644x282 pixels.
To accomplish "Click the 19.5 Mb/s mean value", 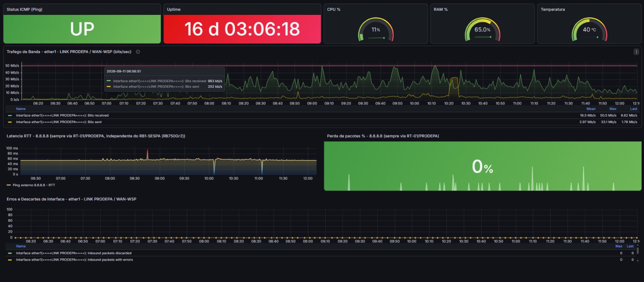I will [x=588, y=115].
